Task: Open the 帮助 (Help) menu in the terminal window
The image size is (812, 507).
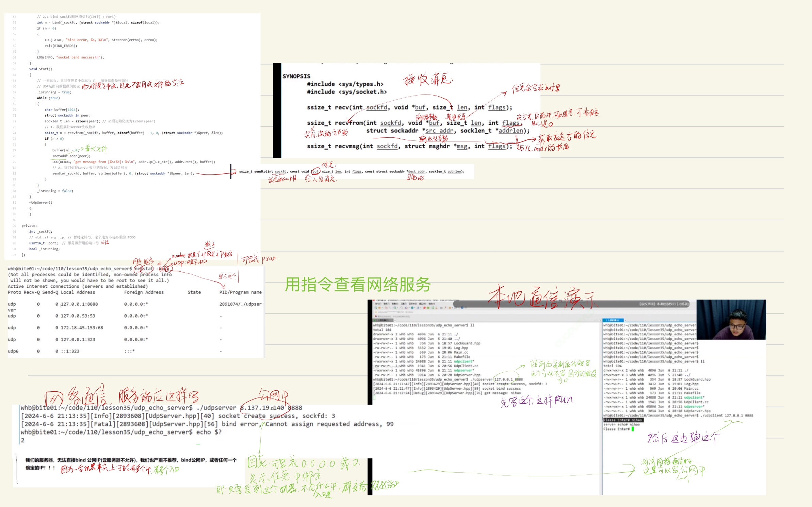Action: 432,304
